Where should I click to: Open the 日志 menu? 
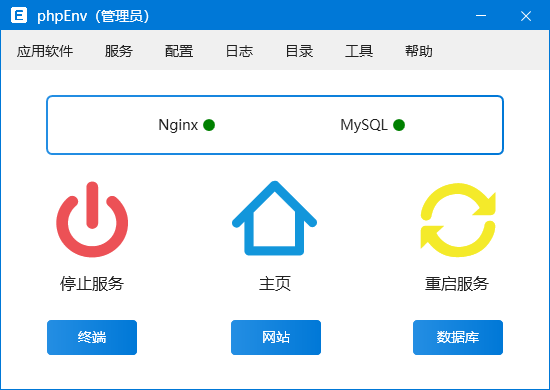click(x=239, y=51)
